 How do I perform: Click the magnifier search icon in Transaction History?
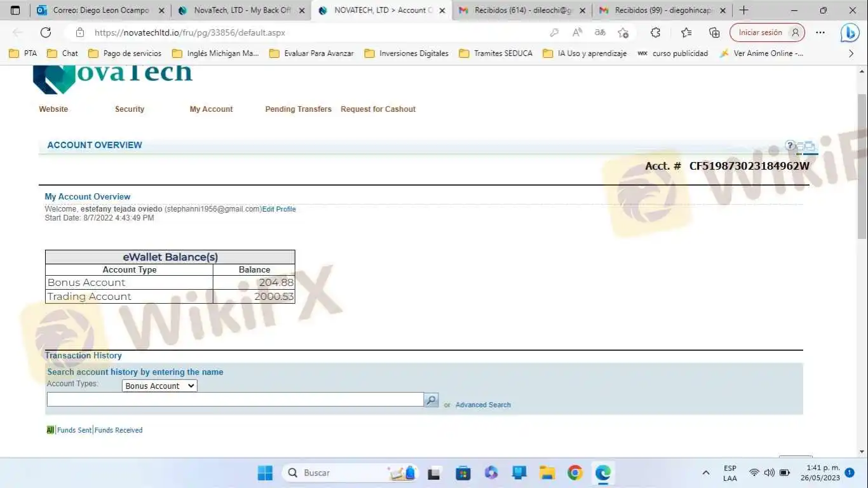[x=431, y=400]
